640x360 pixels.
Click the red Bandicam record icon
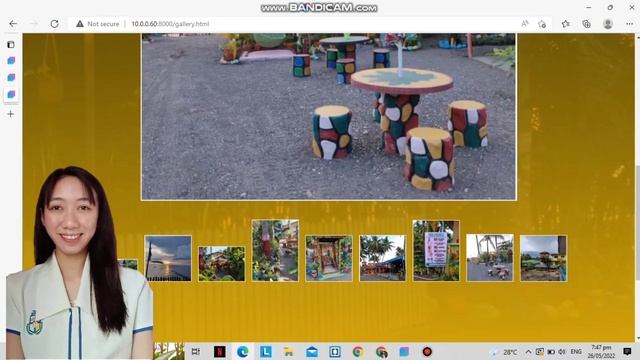(x=427, y=351)
